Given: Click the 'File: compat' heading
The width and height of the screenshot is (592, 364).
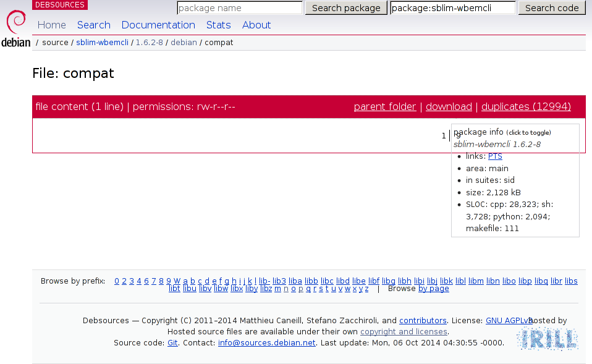Looking at the screenshot, I should pos(73,74).
